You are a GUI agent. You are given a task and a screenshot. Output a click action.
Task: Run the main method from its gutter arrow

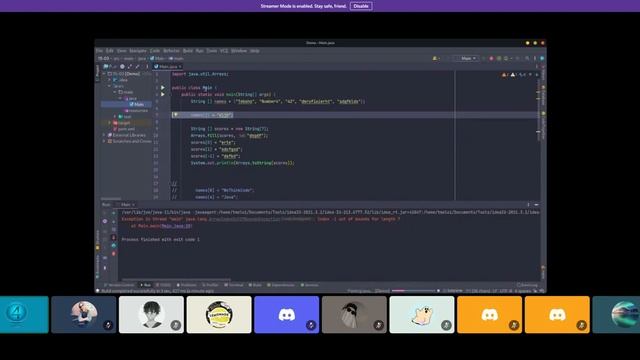pos(163,94)
